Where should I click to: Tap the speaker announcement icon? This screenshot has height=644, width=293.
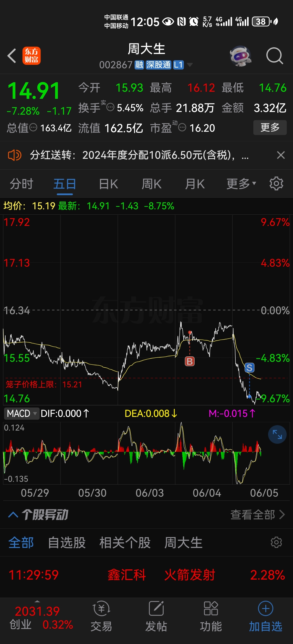tap(14, 155)
